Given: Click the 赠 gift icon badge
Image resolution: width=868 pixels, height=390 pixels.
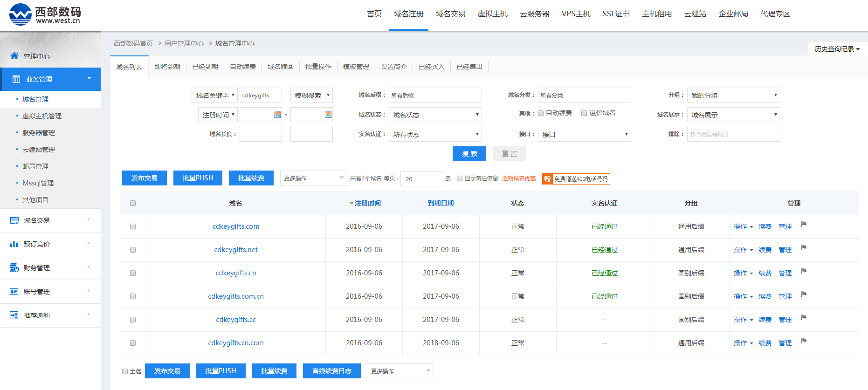Looking at the screenshot, I should [x=548, y=179].
